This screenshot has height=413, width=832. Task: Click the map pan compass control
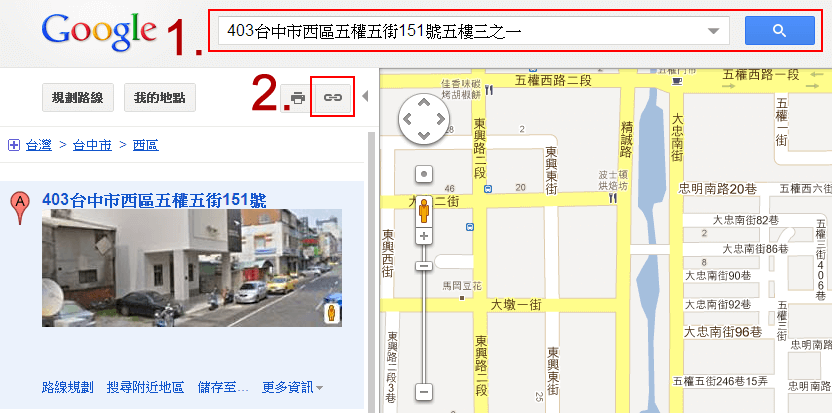pos(423,120)
